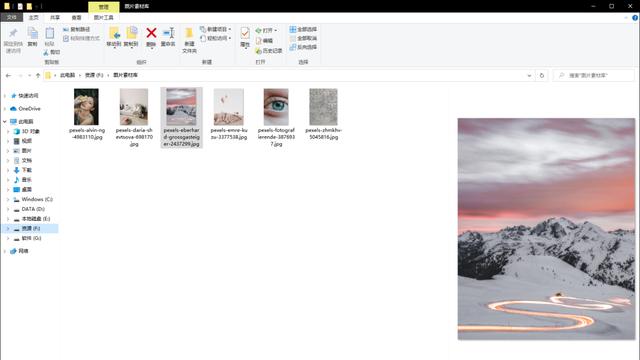Screen dimensions: 640x360
Task: Click Copy path (复制路径) in ribbon
Action: pos(76,30)
